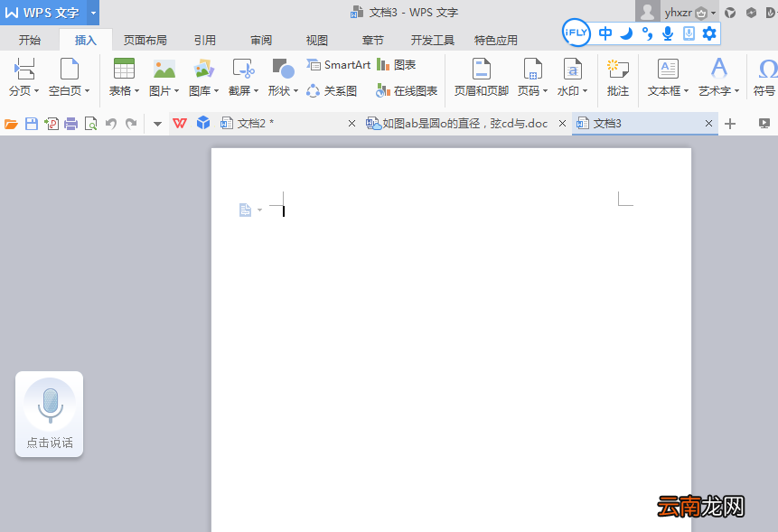Toggle iFLY moon half-width mode icon
Screen dimensions: 778x532
(627, 33)
